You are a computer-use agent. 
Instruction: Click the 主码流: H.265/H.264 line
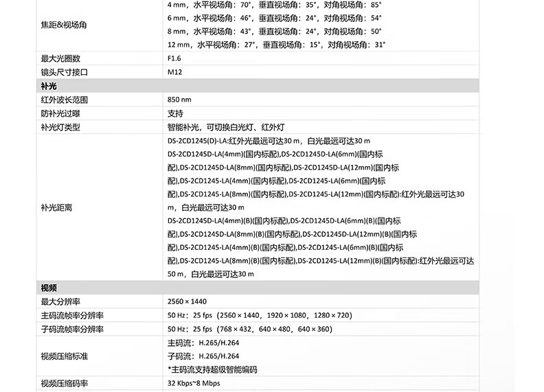pyautogui.click(x=203, y=343)
